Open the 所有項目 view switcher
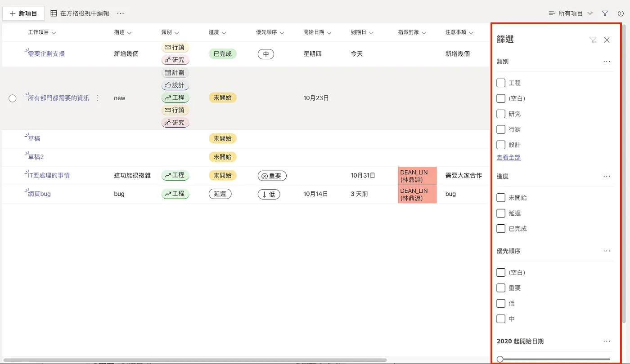The width and height of the screenshot is (630, 364). point(571,13)
